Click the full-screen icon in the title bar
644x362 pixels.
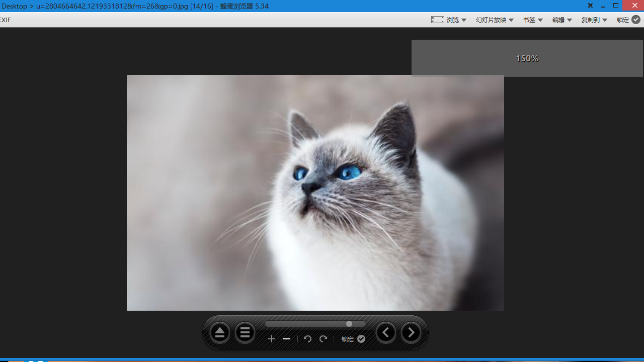591,6
